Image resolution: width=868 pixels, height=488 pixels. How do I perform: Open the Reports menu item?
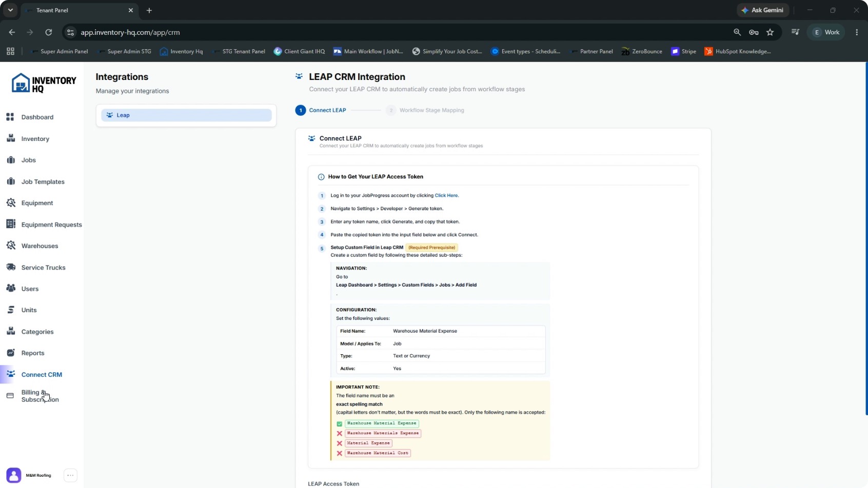[33, 353]
